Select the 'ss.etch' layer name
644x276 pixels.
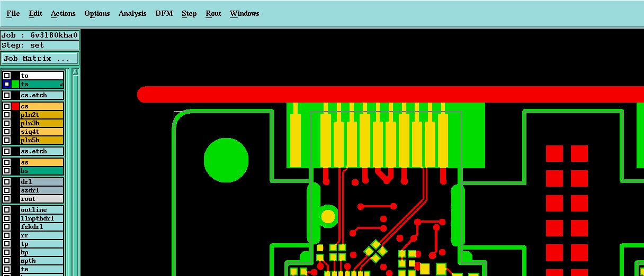(x=42, y=151)
